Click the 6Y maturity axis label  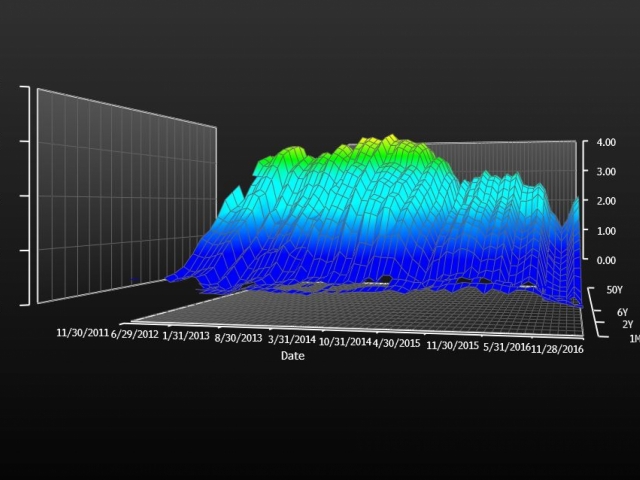click(623, 312)
